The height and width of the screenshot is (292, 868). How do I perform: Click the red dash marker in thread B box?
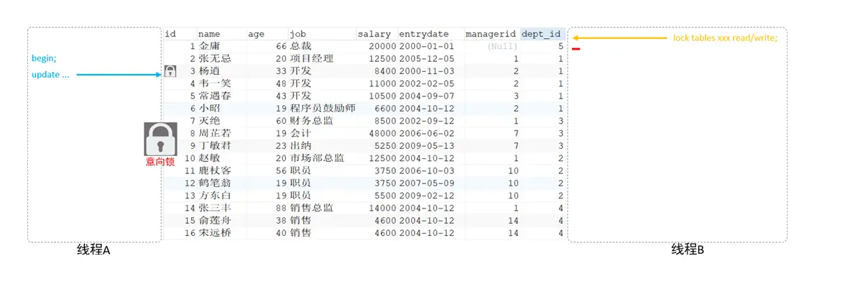[x=576, y=49]
